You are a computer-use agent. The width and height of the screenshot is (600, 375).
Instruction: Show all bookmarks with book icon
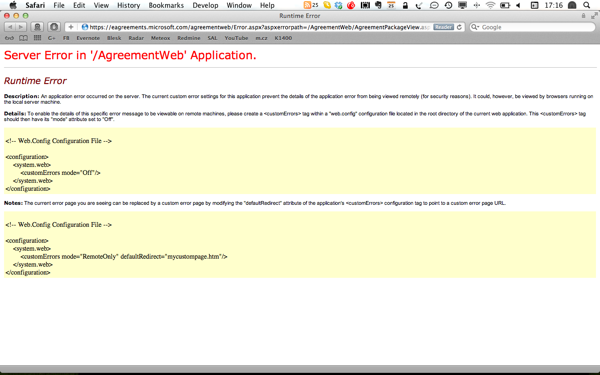pos(23,38)
